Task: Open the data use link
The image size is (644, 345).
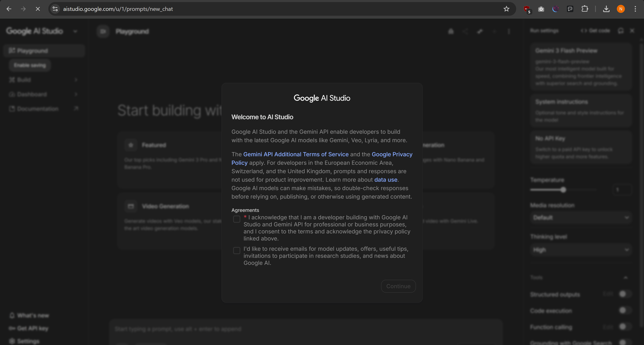Action: pyautogui.click(x=386, y=180)
